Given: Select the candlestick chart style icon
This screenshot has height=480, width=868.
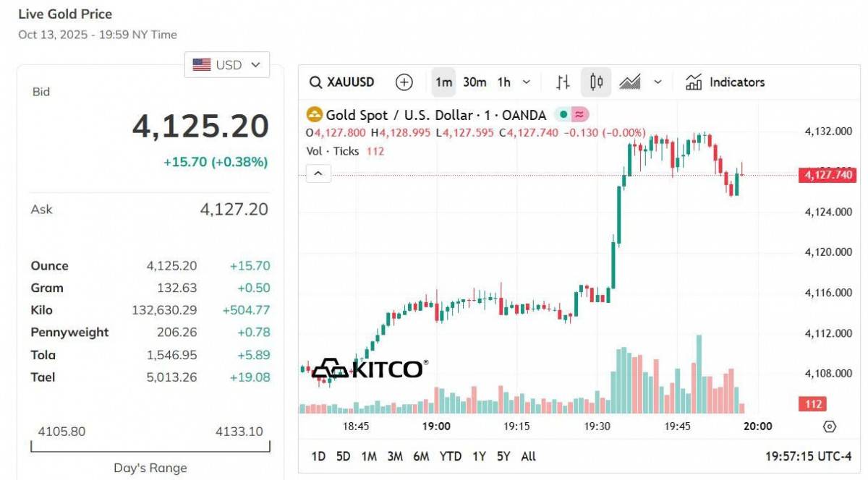Looking at the screenshot, I should pos(595,82).
